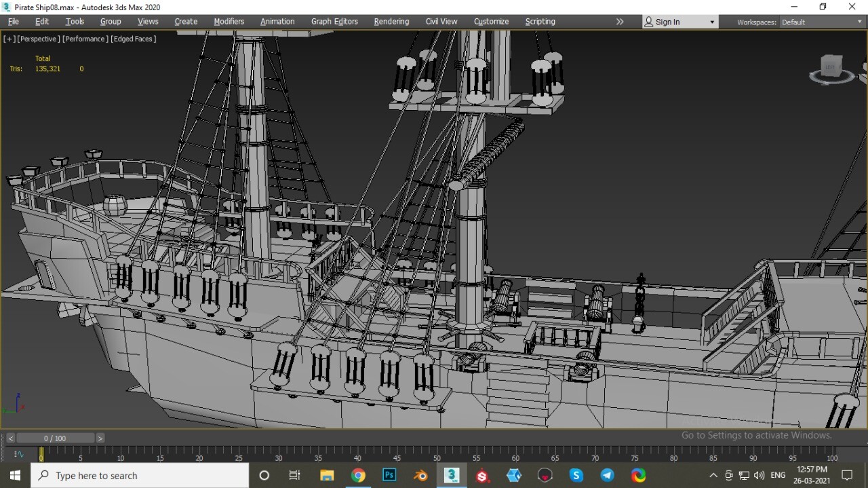
Task: Click the 0 / 100 time slider handle
Action: [56, 438]
